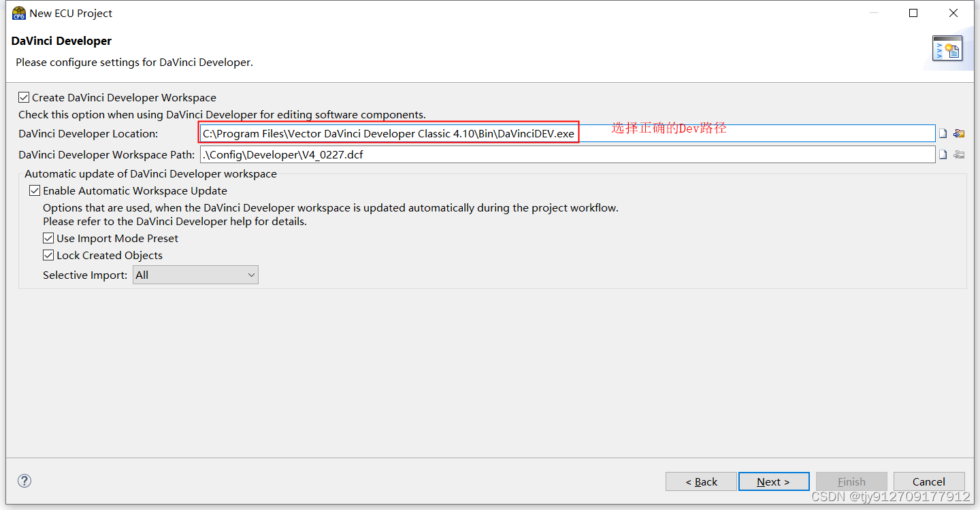Click the Next button
This screenshot has width=980, height=510.
(x=774, y=481)
